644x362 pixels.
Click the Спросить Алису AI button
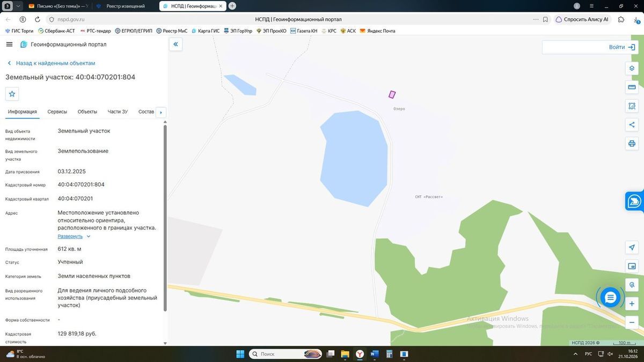pyautogui.click(x=583, y=19)
